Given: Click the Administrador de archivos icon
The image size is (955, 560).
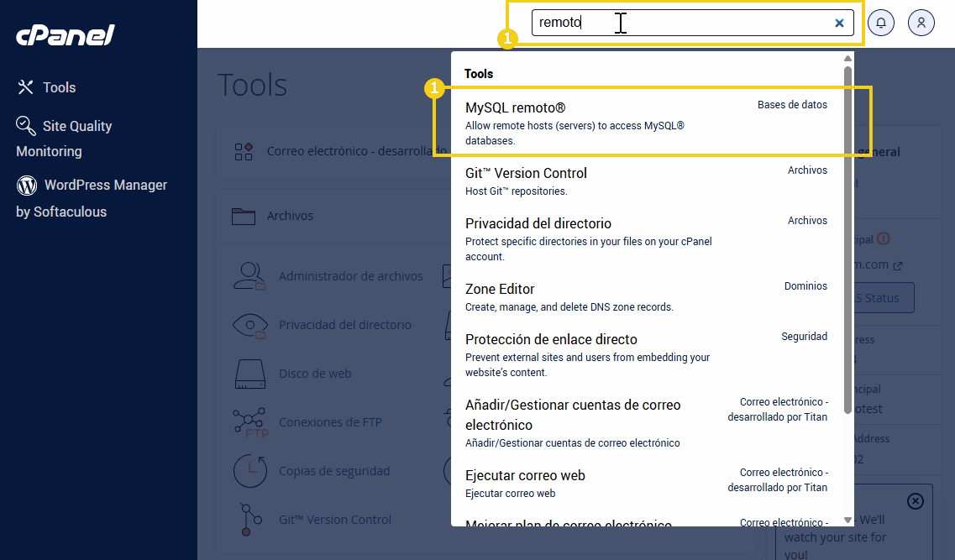Looking at the screenshot, I should point(249,276).
